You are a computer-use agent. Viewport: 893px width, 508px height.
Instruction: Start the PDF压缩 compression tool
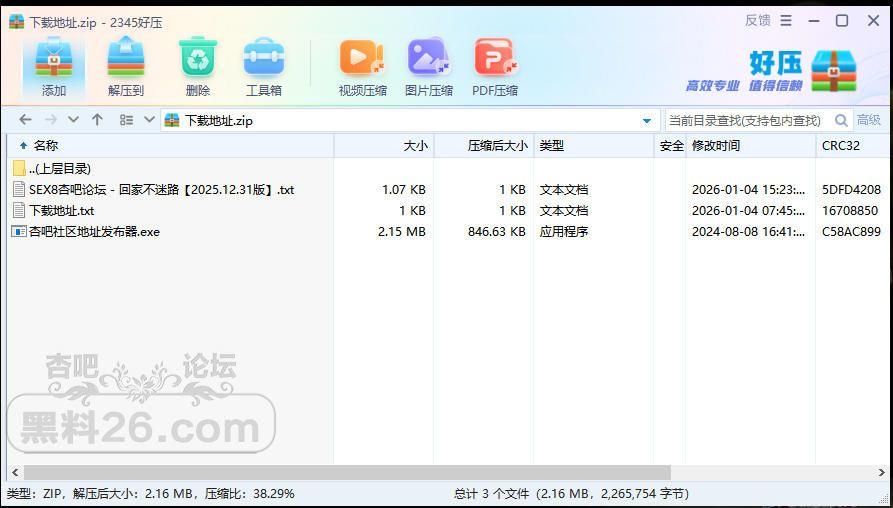pos(495,66)
